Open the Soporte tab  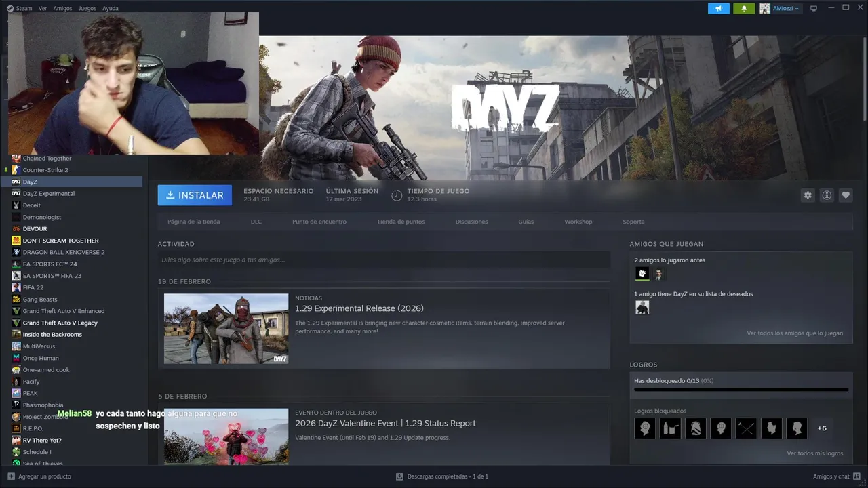coord(633,222)
